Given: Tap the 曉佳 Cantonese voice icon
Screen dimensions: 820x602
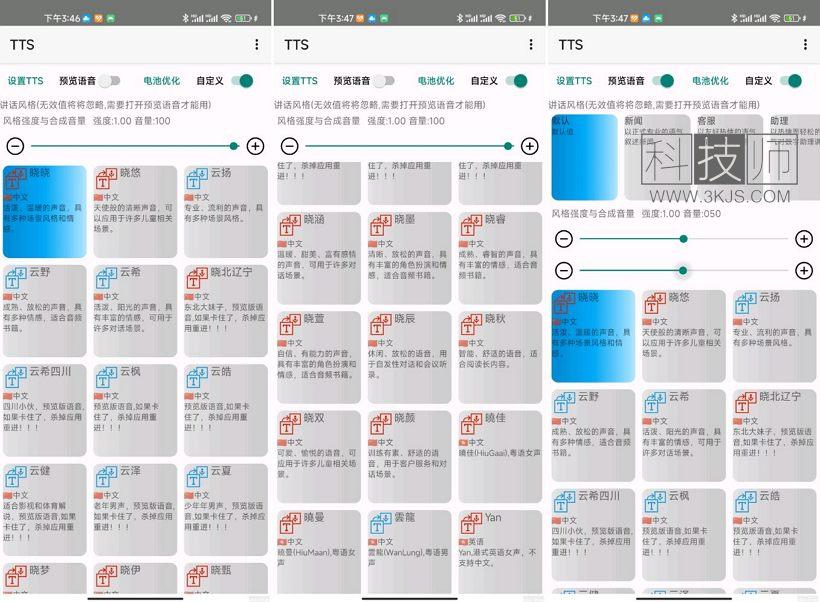Looking at the screenshot, I should (472, 424).
